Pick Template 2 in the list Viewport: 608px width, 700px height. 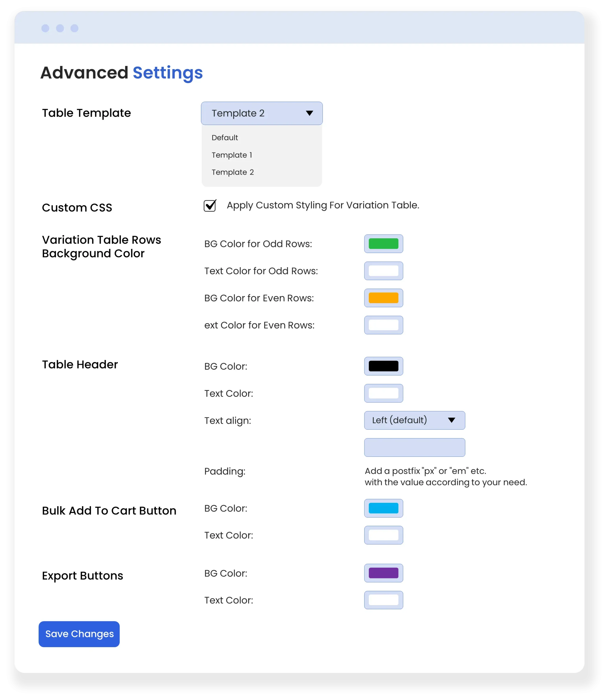233,172
